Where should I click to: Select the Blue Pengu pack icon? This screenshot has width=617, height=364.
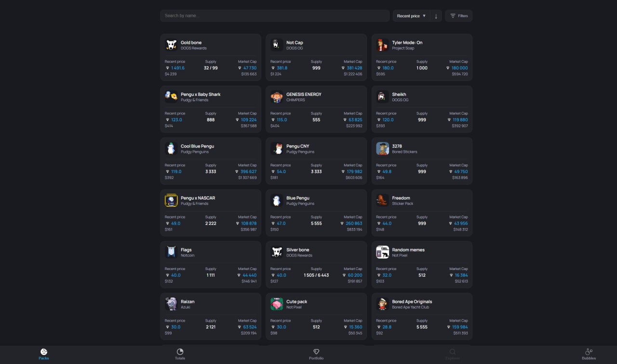coord(277,200)
